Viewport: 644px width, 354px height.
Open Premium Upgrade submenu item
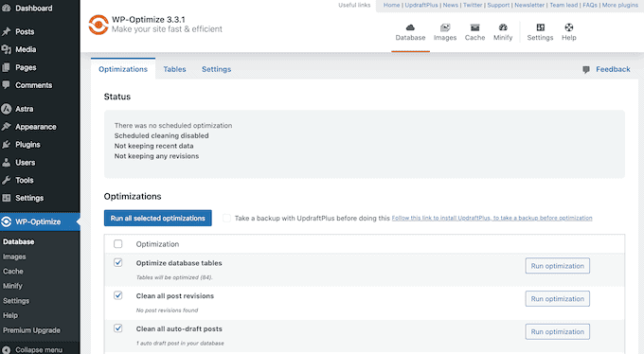31,330
